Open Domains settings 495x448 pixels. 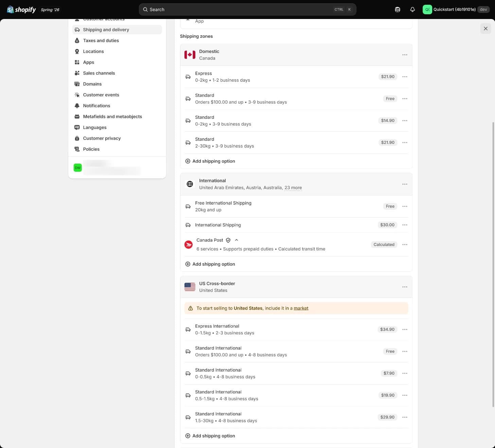(117, 84)
